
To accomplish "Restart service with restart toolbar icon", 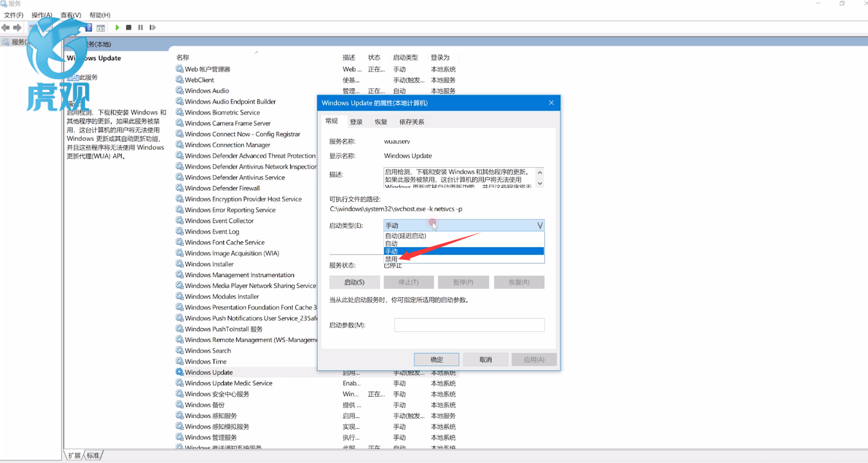I will (x=152, y=28).
